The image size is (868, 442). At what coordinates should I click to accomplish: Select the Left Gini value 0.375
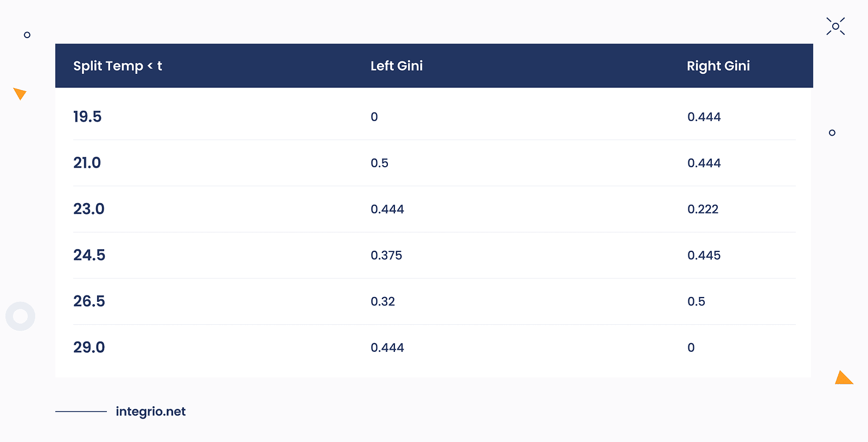point(386,255)
